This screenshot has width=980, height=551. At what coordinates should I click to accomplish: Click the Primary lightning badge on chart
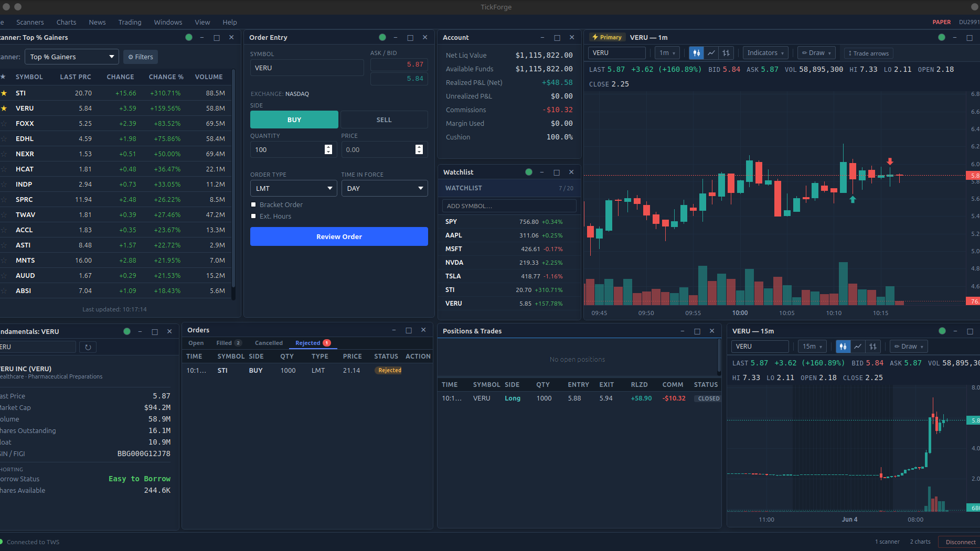607,37
